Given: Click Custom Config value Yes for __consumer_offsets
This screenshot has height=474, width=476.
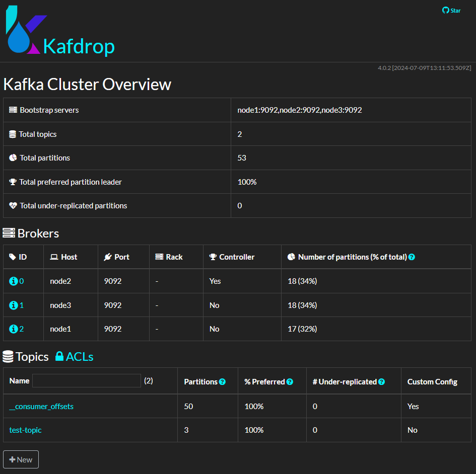Looking at the screenshot, I should [x=413, y=407].
